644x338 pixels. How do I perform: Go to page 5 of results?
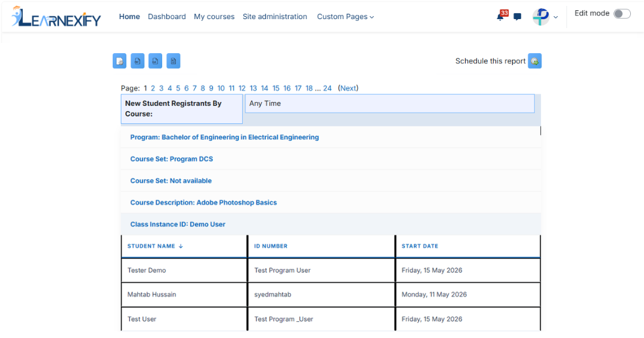178,88
